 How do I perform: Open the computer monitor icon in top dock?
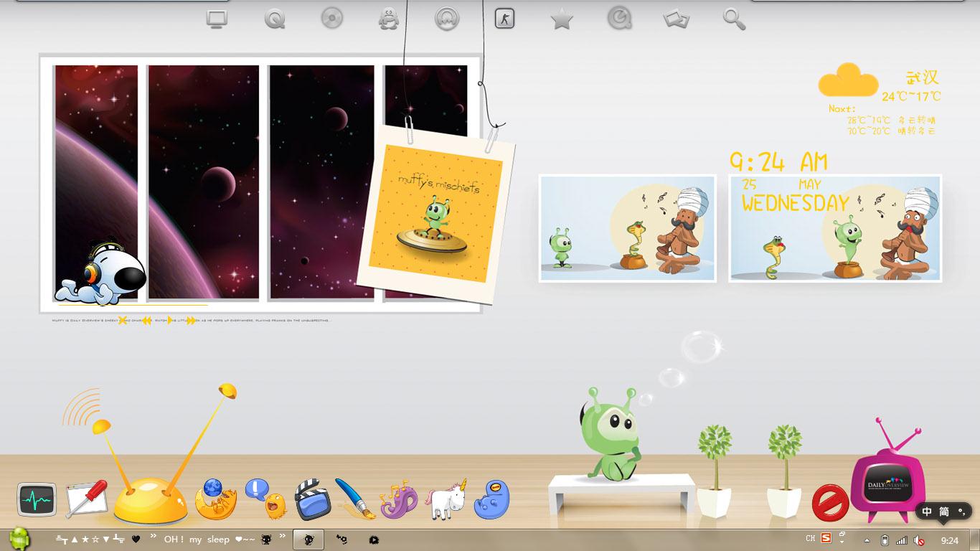[x=217, y=19]
